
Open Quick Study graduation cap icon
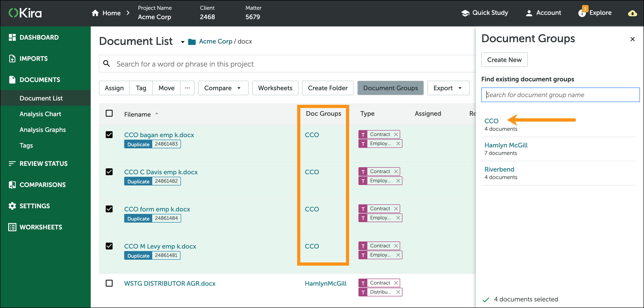[x=465, y=13]
